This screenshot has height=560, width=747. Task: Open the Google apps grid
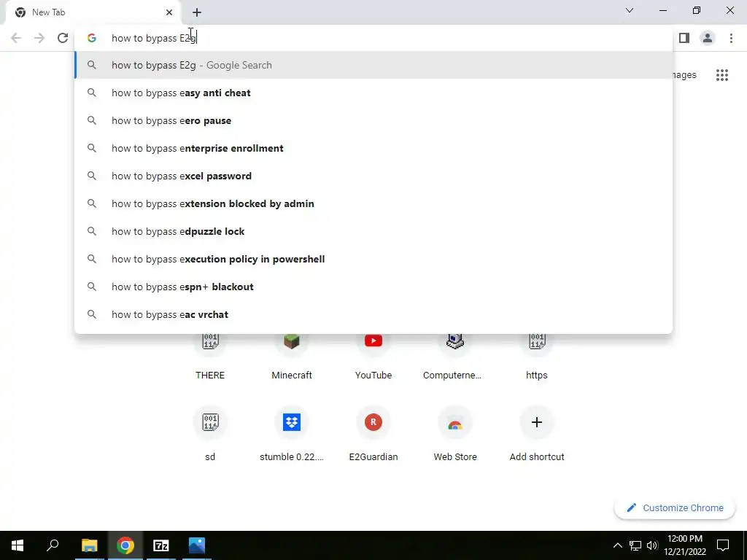pos(722,75)
